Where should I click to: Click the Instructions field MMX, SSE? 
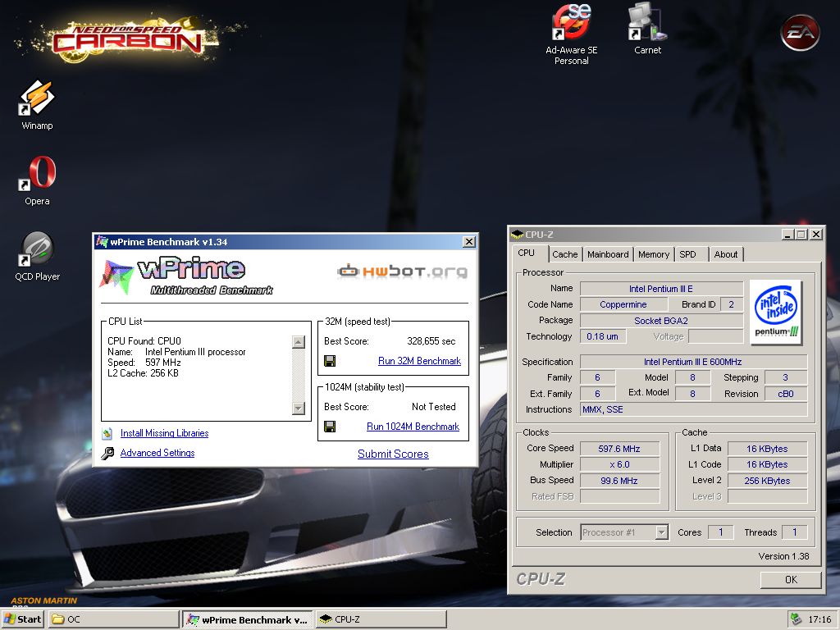[693, 409]
